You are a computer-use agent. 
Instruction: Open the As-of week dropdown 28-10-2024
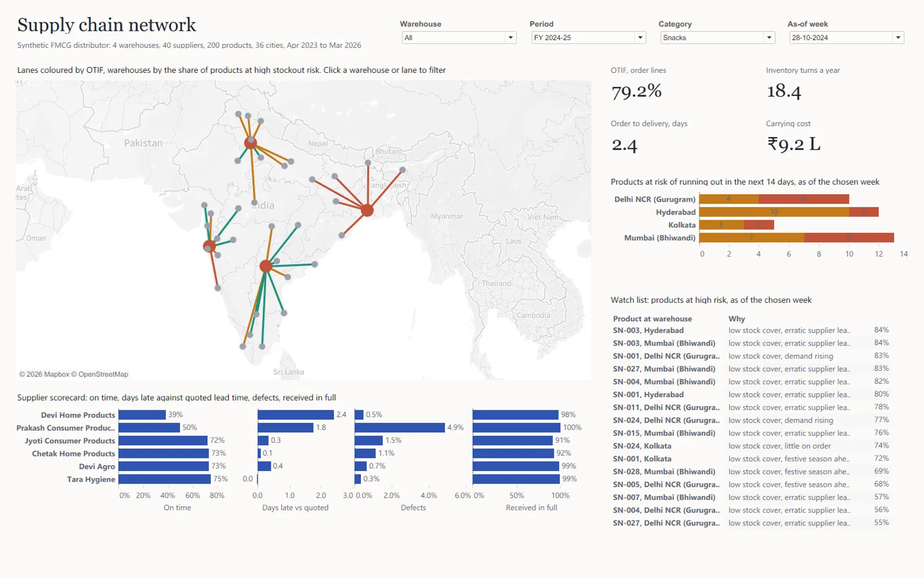coord(846,38)
